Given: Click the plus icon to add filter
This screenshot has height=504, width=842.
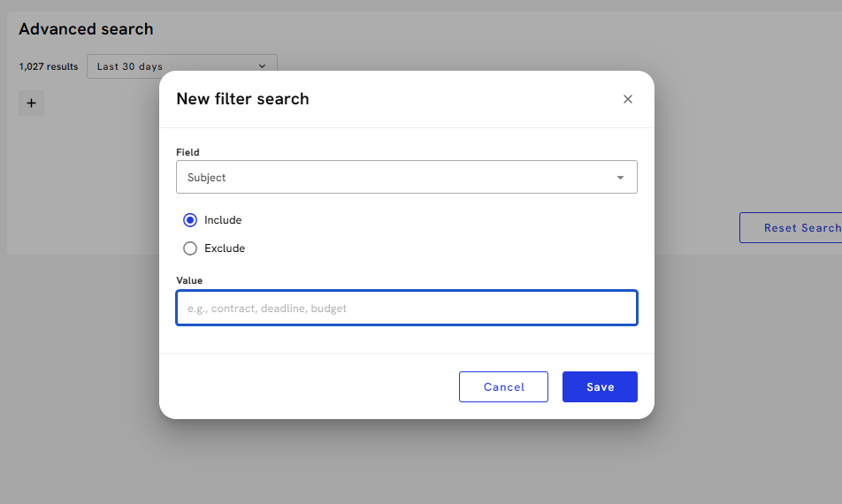Looking at the screenshot, I should (31, 103).
